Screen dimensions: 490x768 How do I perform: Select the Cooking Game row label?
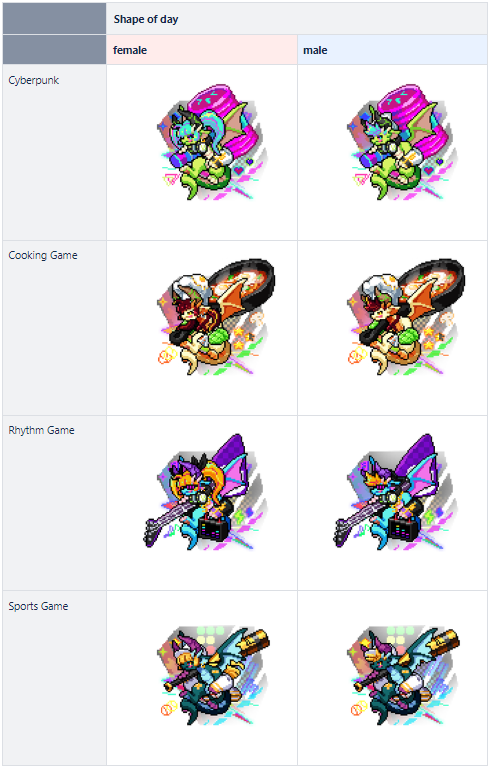[43, 255]
